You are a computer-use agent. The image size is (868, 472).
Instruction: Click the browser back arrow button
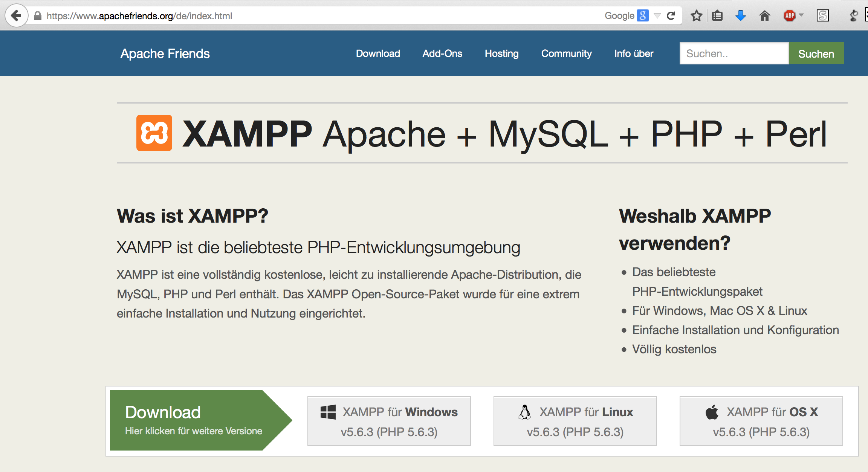[16, 16]
